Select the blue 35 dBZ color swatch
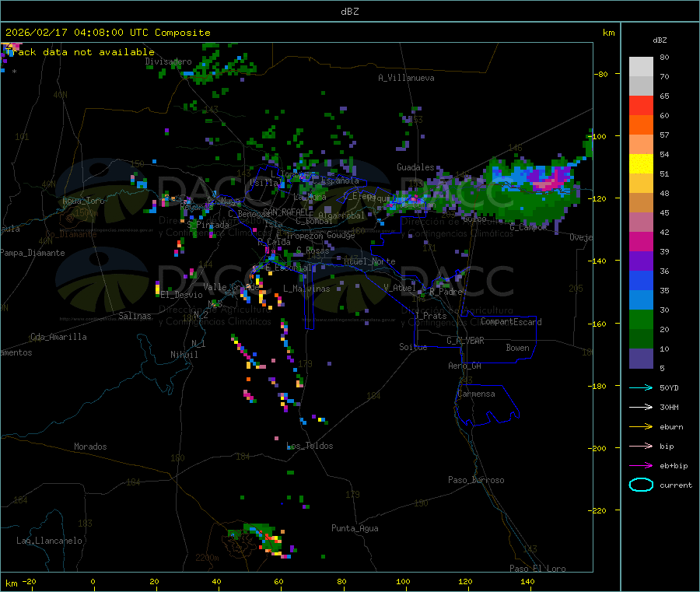 point(641,280)
